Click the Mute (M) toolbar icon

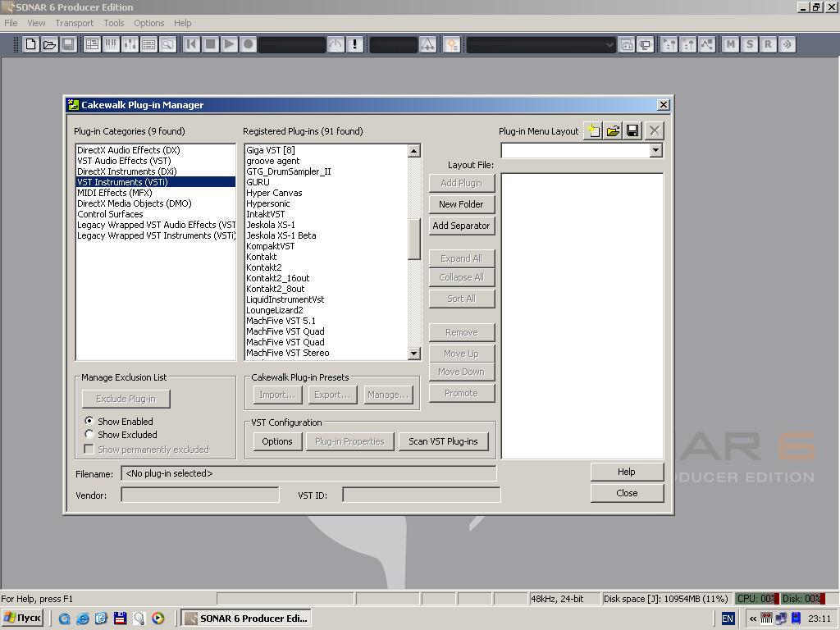coord(730,44)
